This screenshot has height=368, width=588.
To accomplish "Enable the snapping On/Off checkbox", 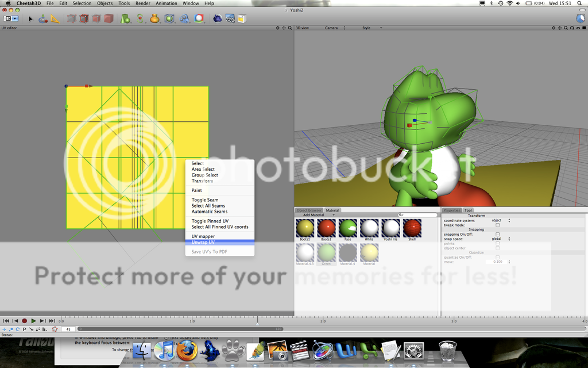I will 498,235.
